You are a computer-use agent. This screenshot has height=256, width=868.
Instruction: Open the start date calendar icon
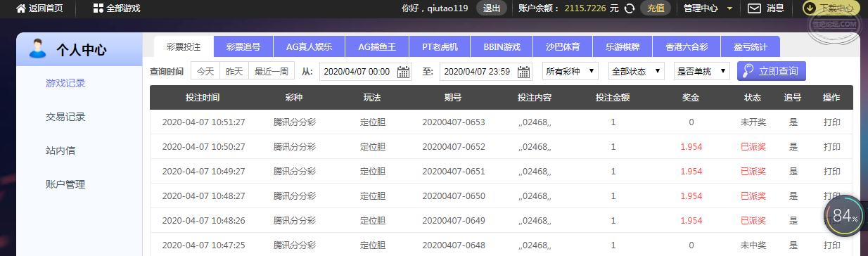pos(404,72)
